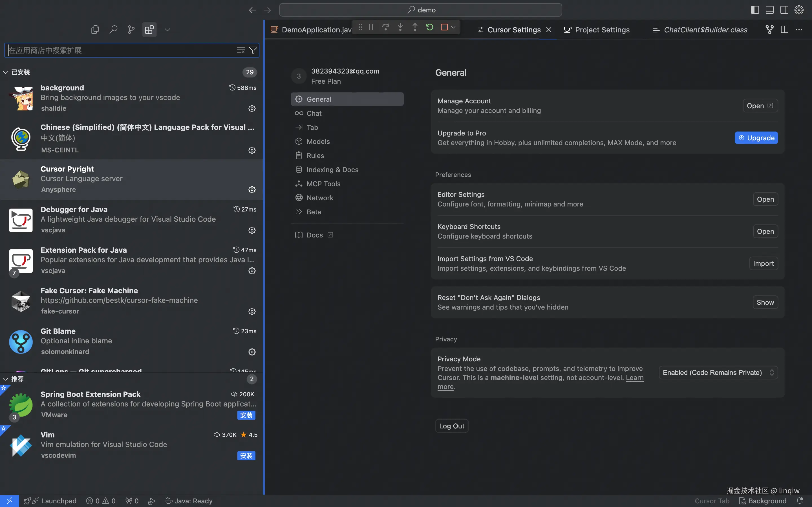The width and height of the screenshot is (812, 507).
Task: Click the blue Upgrade button
Action: click(x=756, y=138)
